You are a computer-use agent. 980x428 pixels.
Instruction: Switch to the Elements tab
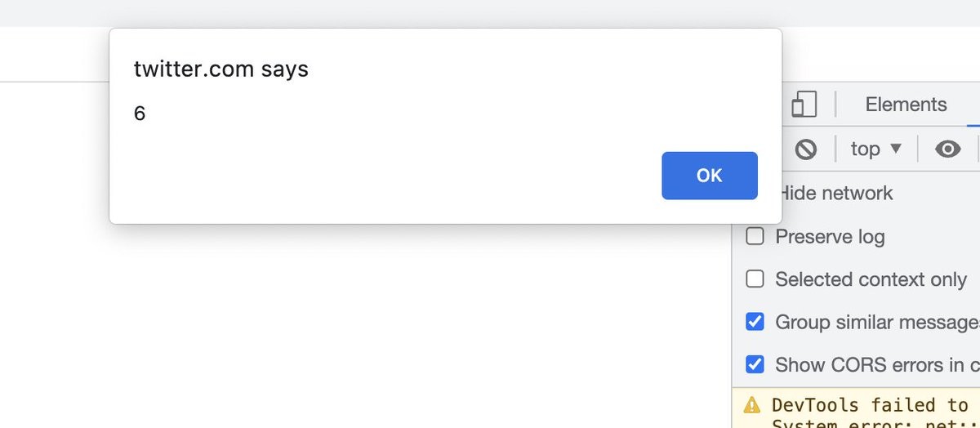coord(906,105)
